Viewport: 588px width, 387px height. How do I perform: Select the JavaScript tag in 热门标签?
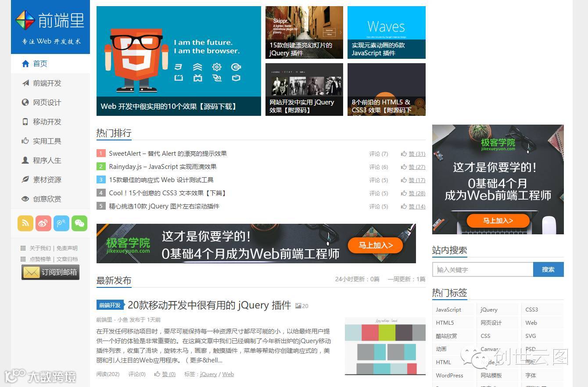point(454,310)
